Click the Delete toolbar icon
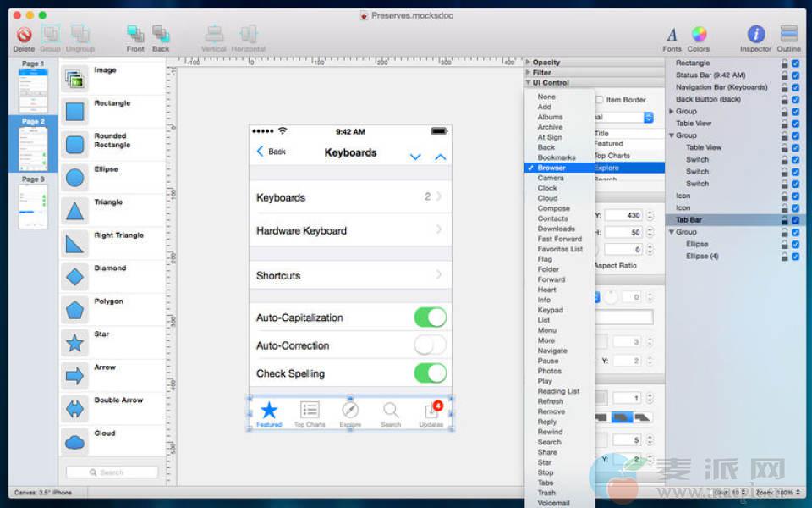The width and height of the screenshot is (812, 508). point(24,35)
